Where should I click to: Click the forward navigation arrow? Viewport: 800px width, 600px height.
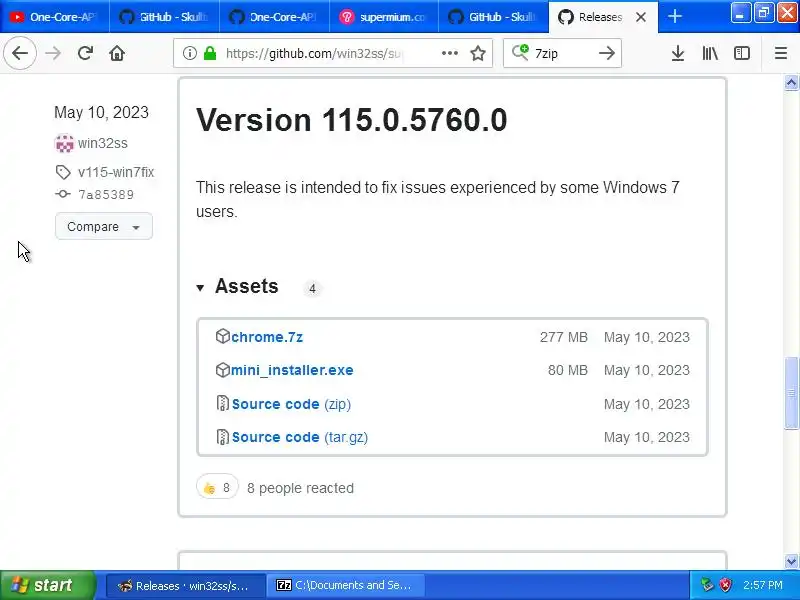coord(53,53)
